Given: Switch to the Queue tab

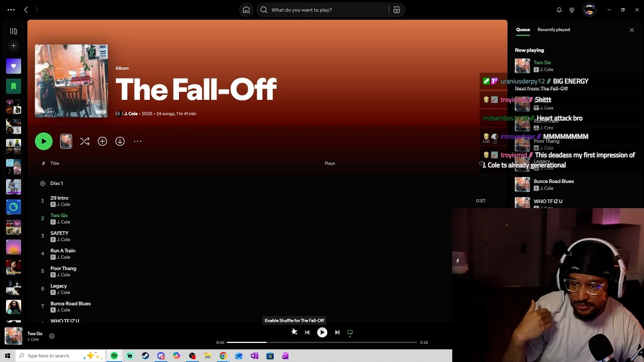Looking at the screenshot, I should tap(523, 30).
